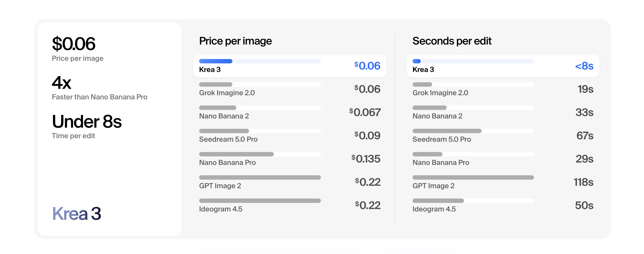The height and width of the screenshot is (254, 644).
Task: Click the Grok Imagine 2.0 price bar
Action: click(x=215, y=84)
